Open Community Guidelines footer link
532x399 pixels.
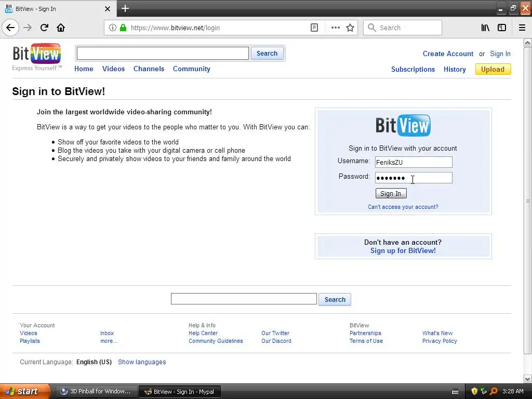tap(216, 341)
